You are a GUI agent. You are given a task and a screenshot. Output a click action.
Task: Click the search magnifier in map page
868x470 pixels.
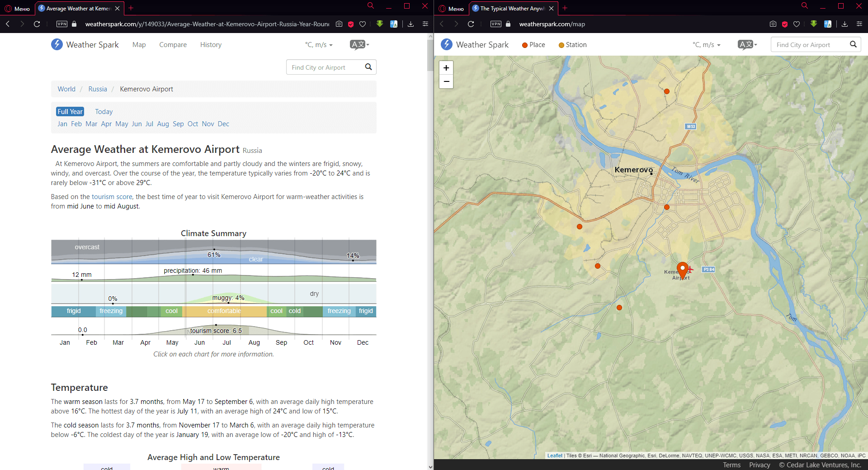(x=853, y=44)
